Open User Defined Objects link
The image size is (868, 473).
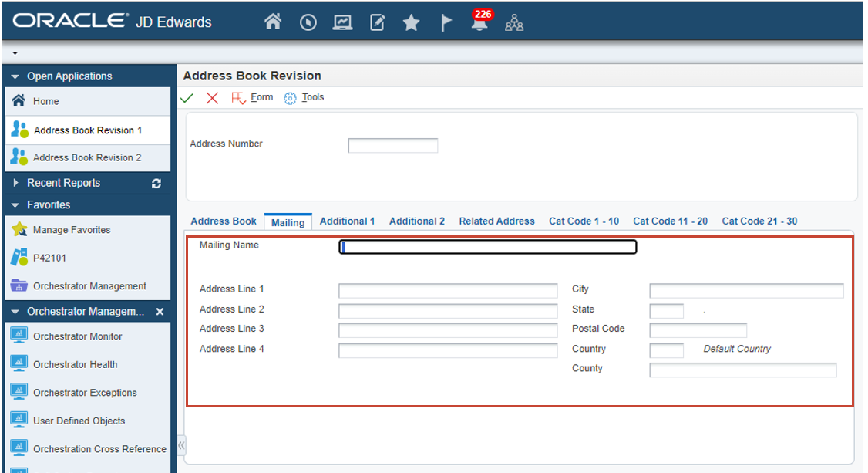[x=79, y=421]
